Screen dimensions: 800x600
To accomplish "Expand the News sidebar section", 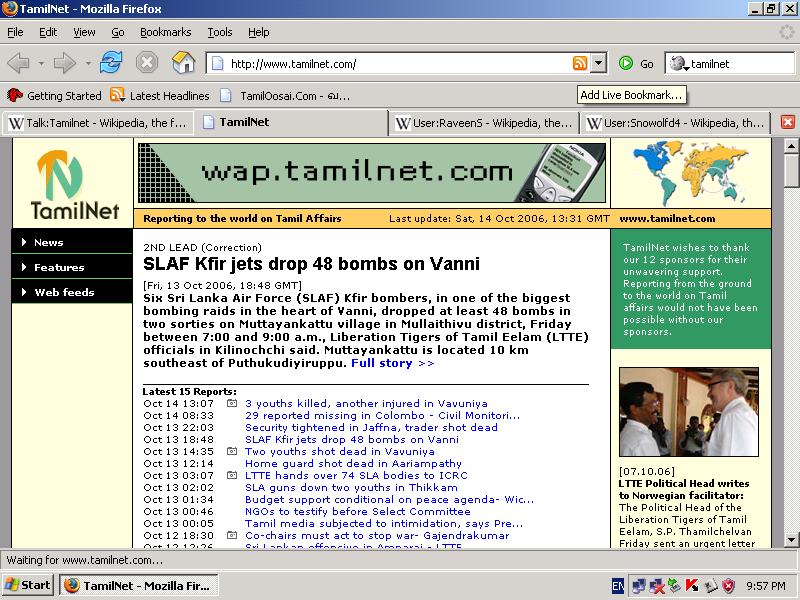I will click(72, 242).
